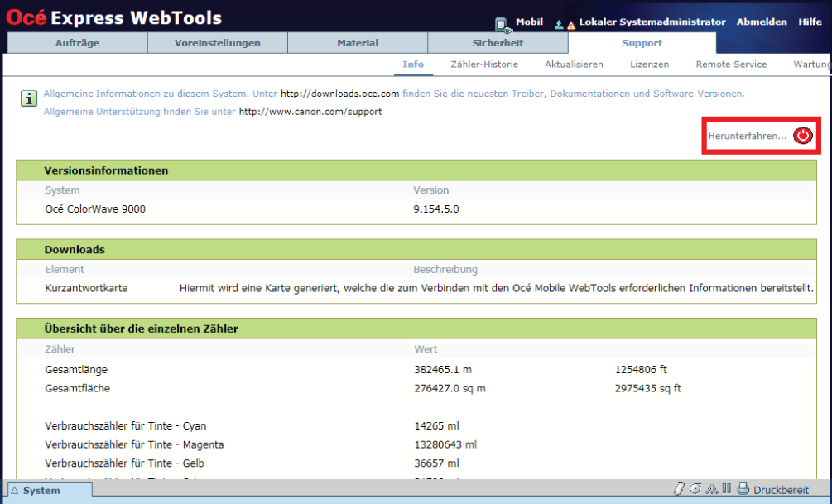This screenshot has width=832, height=504.
Task: Click the roll media icon in status bar
Action: click(695, 488)
